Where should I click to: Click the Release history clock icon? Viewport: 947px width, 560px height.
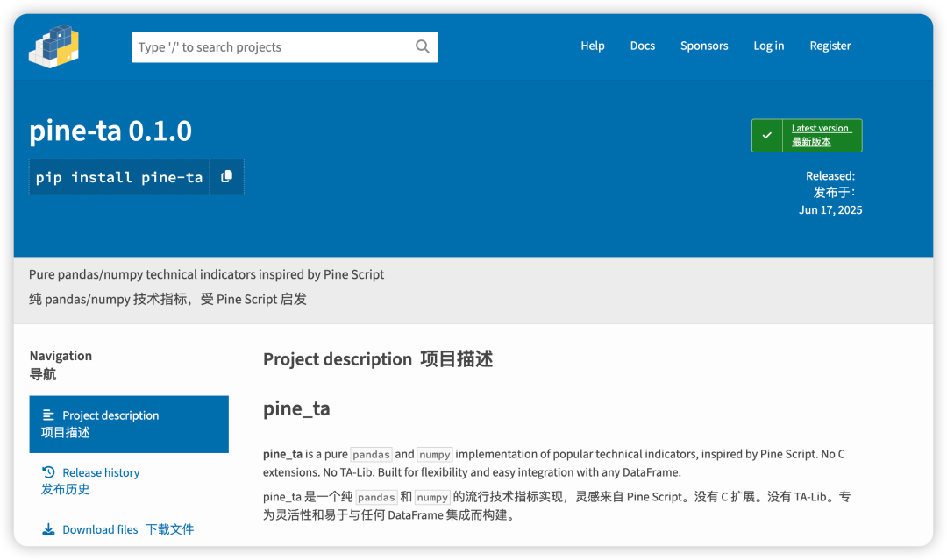[48, 471]
